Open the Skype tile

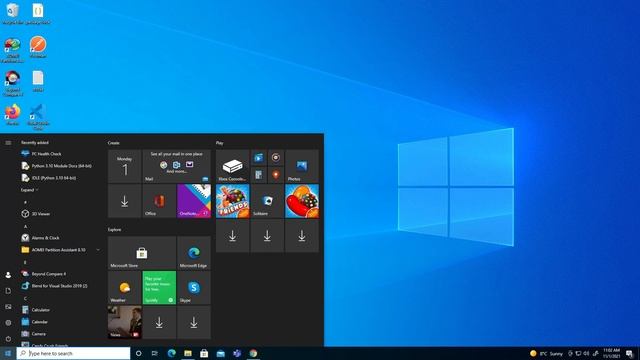click(x=194, y=287)
